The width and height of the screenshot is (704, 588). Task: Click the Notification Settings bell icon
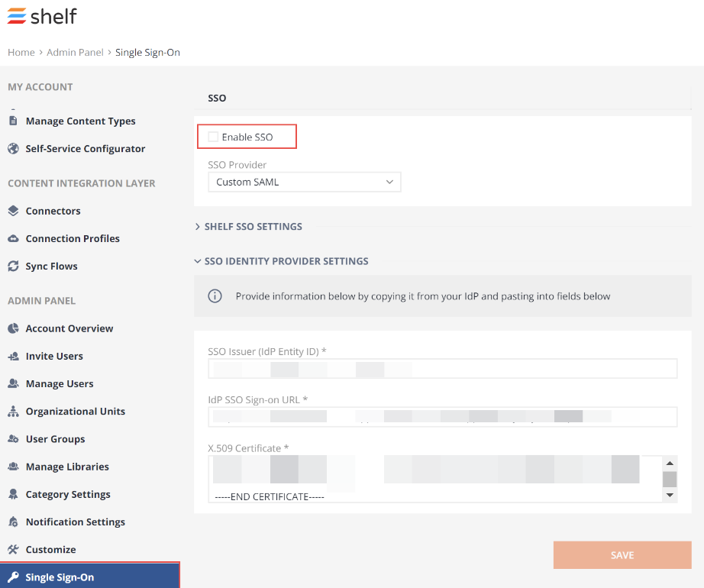click(14, 522)
